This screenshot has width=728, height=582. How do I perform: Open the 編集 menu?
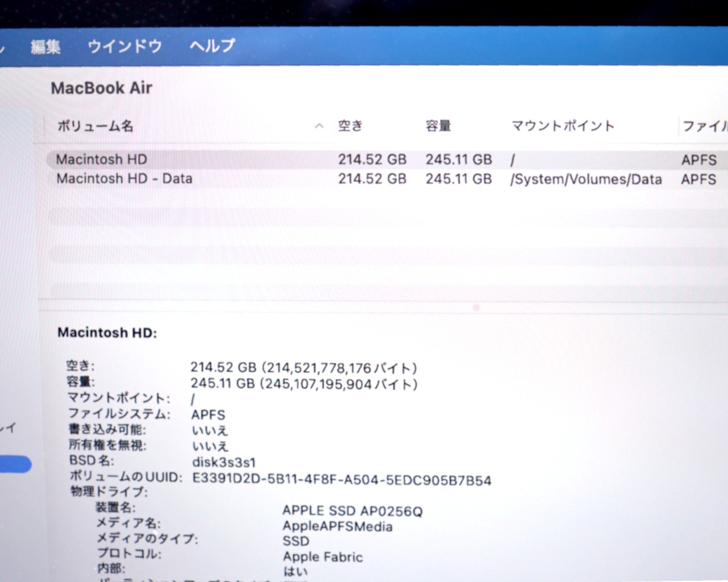(45, 47)
